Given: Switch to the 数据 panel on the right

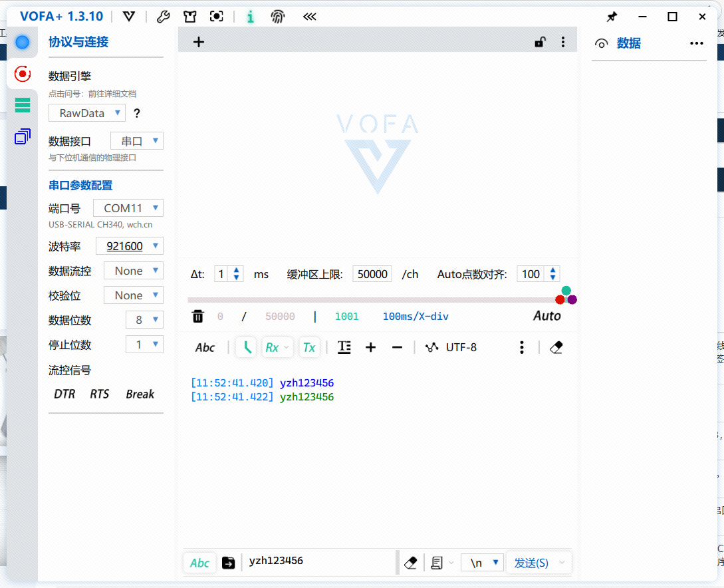Looking at the screenshot, I should point(628,43).
